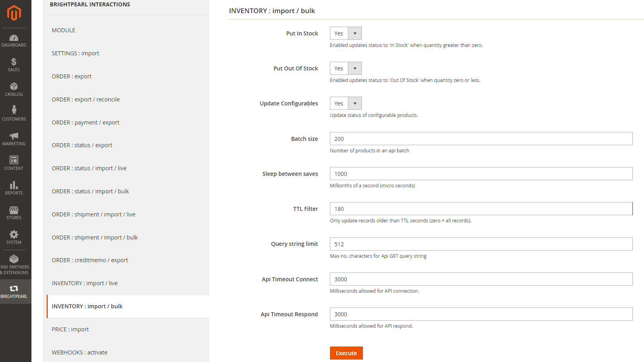
Task: Click the Execute button
Action: (x=346, y=353)
